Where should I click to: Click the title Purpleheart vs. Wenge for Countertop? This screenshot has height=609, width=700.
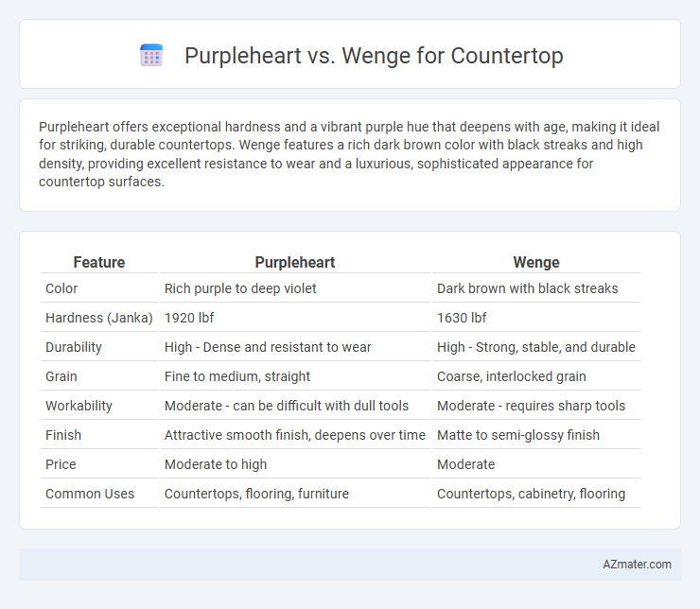(374, 56)
